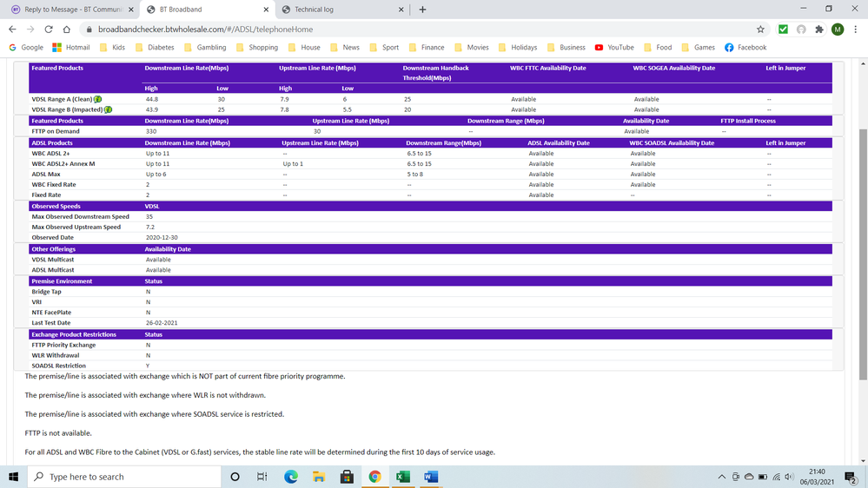Click the VDSL Range B (Impacted) help icon
The height and width of the screenshot is (488, 868).
pos(108,109)
